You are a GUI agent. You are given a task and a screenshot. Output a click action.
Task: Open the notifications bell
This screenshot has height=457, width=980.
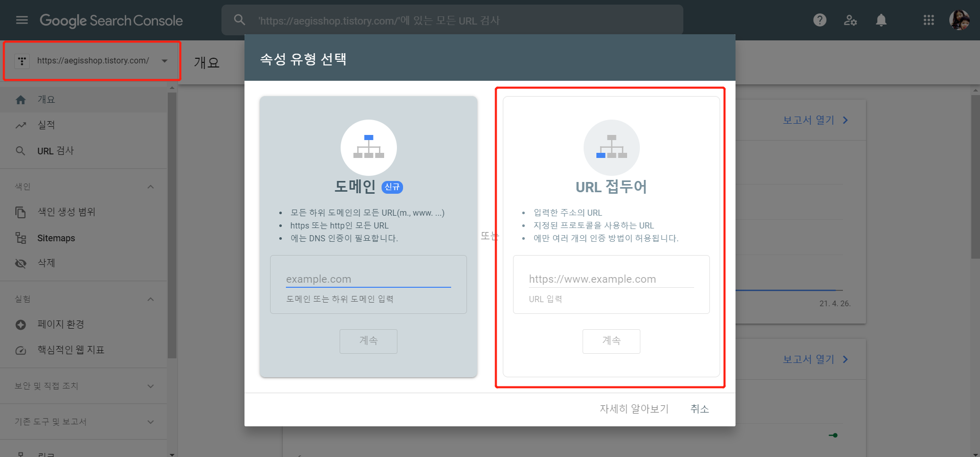[881, 20]
